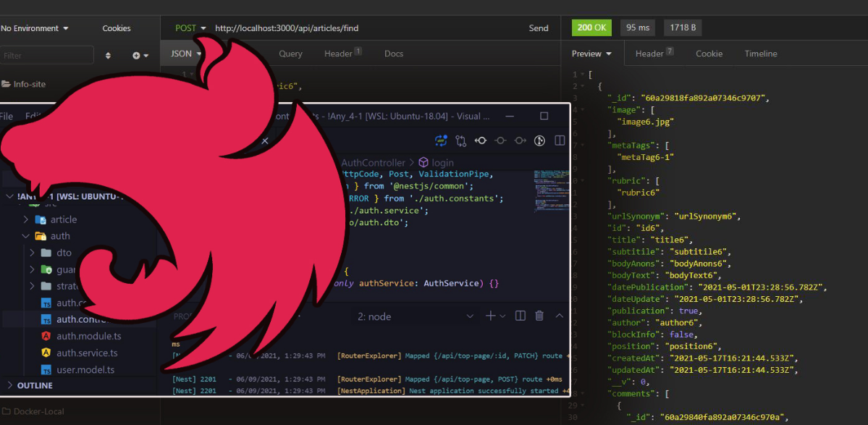This screenshot has height=425, width=868.
Task: Click the Cookies button
Action: pos(116,28)
